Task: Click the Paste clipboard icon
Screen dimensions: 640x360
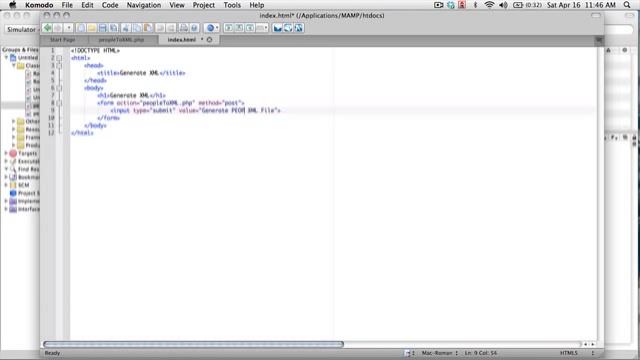Action: point(148,28)
